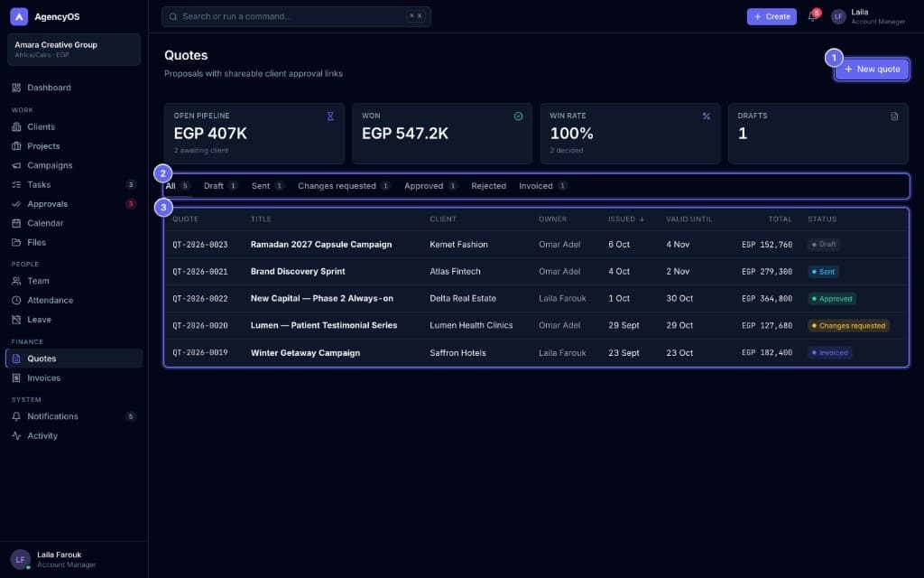Click the Create button in the top bar
Image resolution: width=924 pixels, height=578 pixels.
pyautogui.click(x=772, y=16)
